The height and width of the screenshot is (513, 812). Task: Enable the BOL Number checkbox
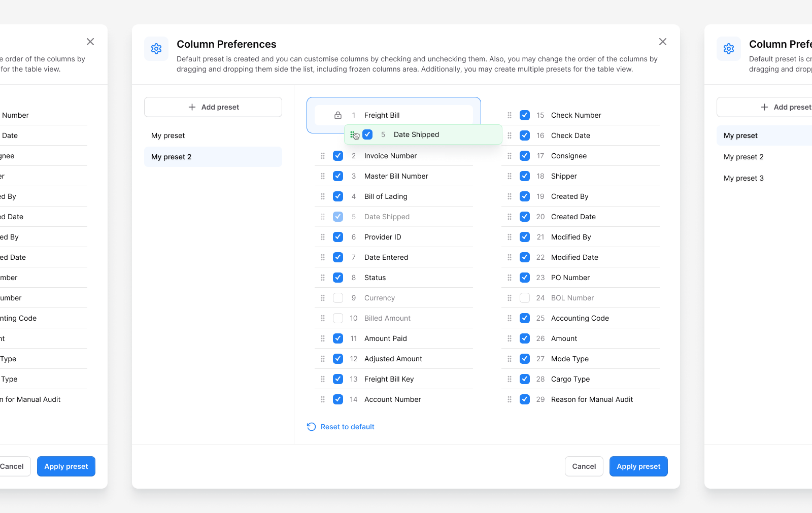[x=525, y=298]
